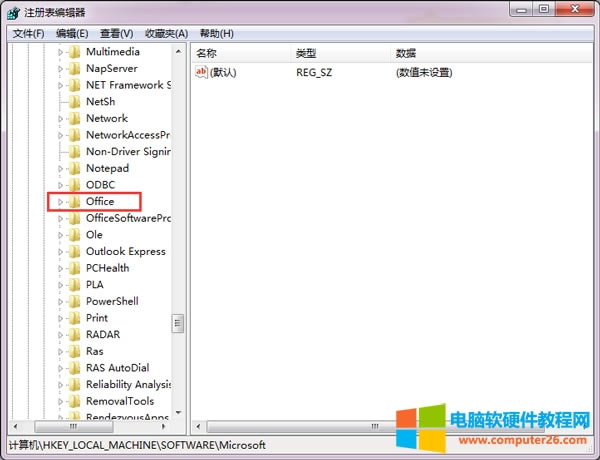The image size is (600, 460).
Task: Expand the NapServer key
Action: [60, 69]
